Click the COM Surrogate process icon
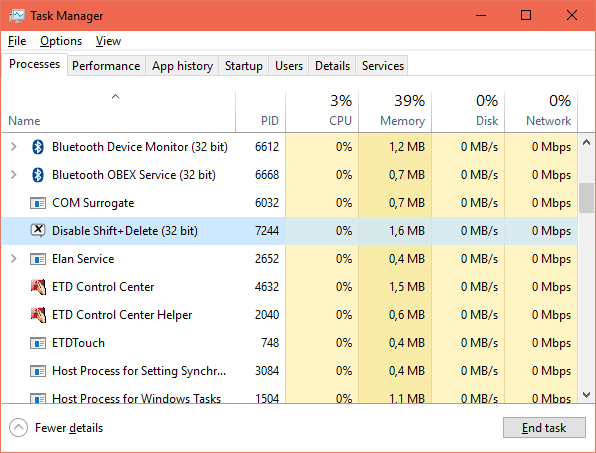 click(38, 203)
